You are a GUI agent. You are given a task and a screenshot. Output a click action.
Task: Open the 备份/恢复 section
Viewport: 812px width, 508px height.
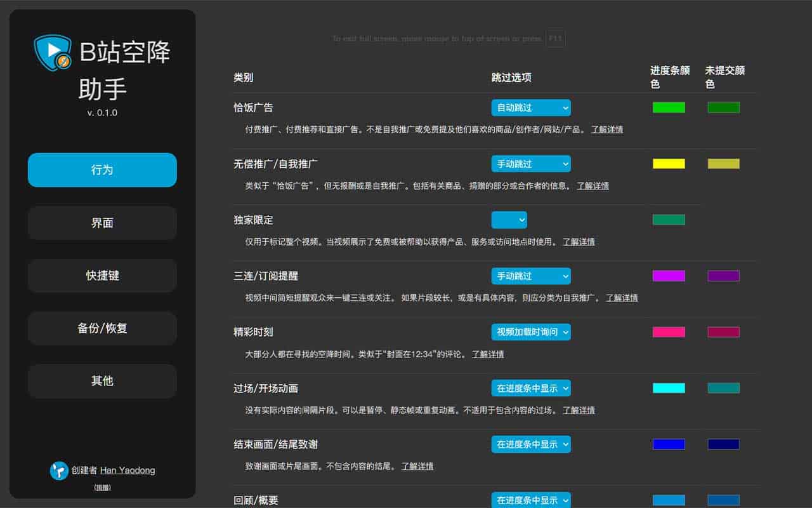(101, 328)
